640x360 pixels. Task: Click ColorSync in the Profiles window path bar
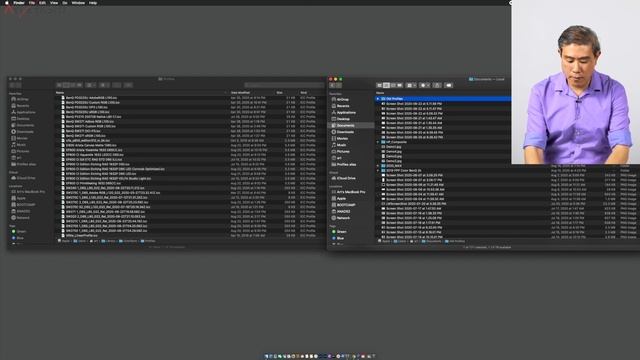[129, 241]
